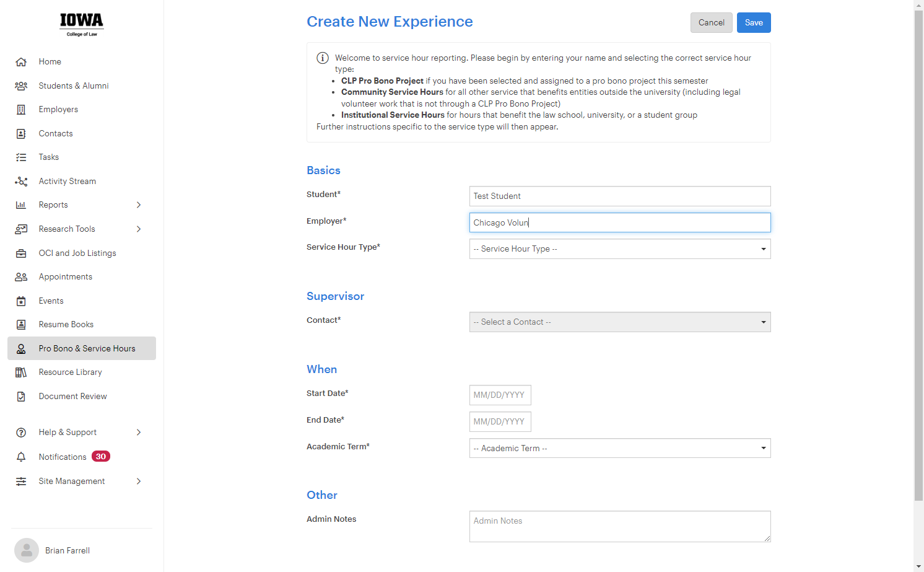
Task: Click the Tasks checklist icon
Action: pyautogui.click(x=21, y=157)
